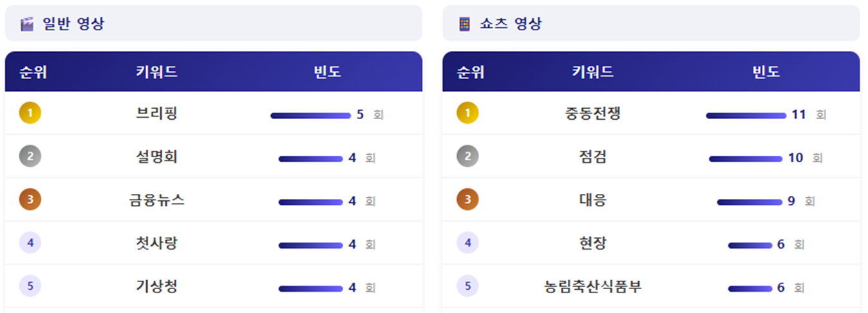Click the 순위 column header in 일반 영상 table

[x=33, y=72]
